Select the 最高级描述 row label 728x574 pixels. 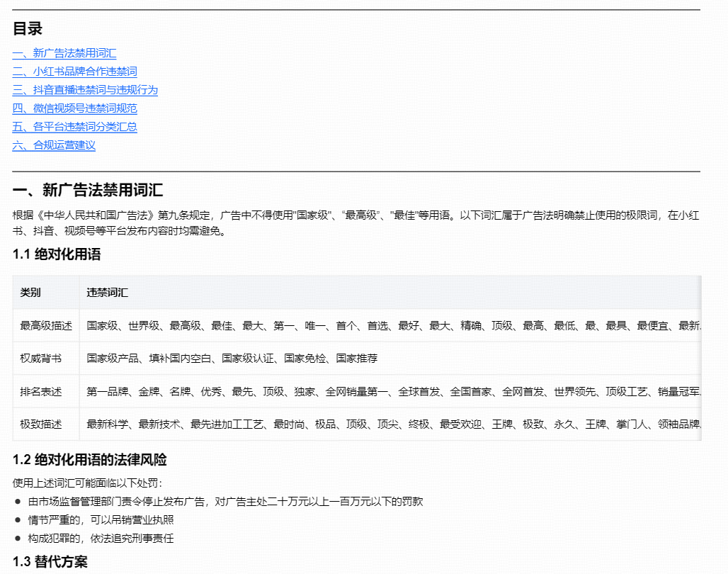[46, 325]
